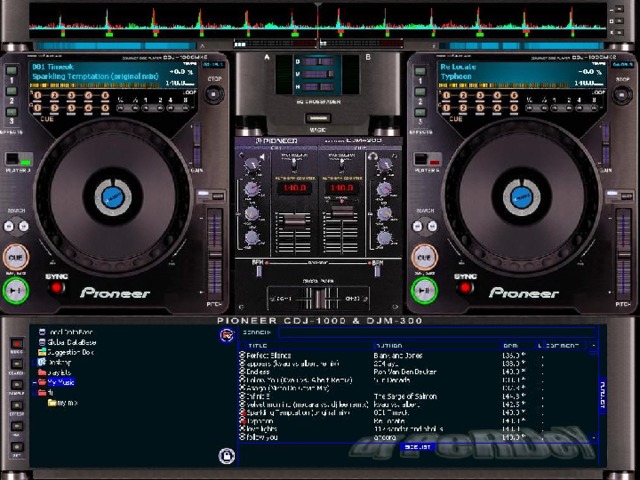
Task: Toggle effect slot 2 on left deck
Action: (x=11, y=91)
